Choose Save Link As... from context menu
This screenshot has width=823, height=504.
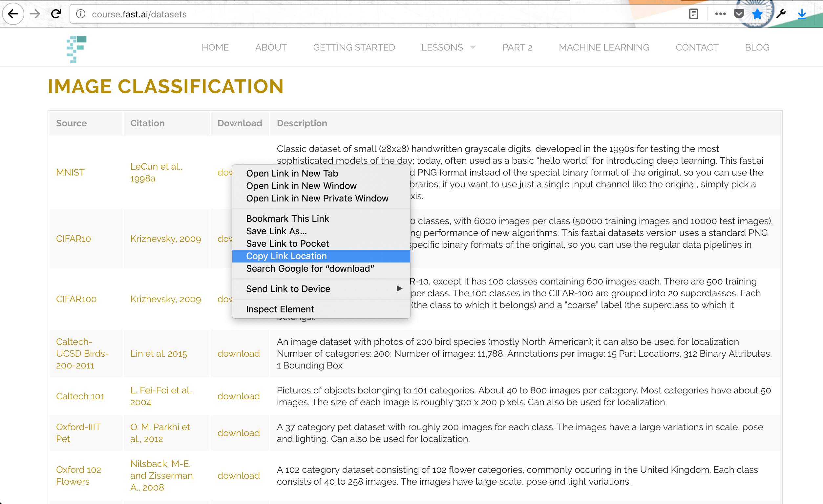point(276,231)
